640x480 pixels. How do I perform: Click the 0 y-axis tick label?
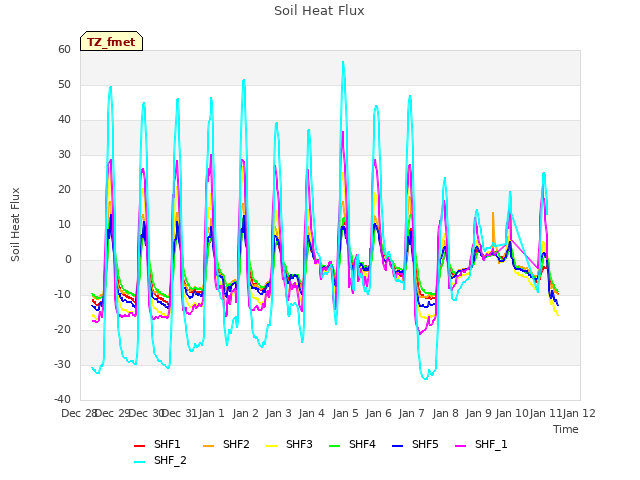(68, 260)
